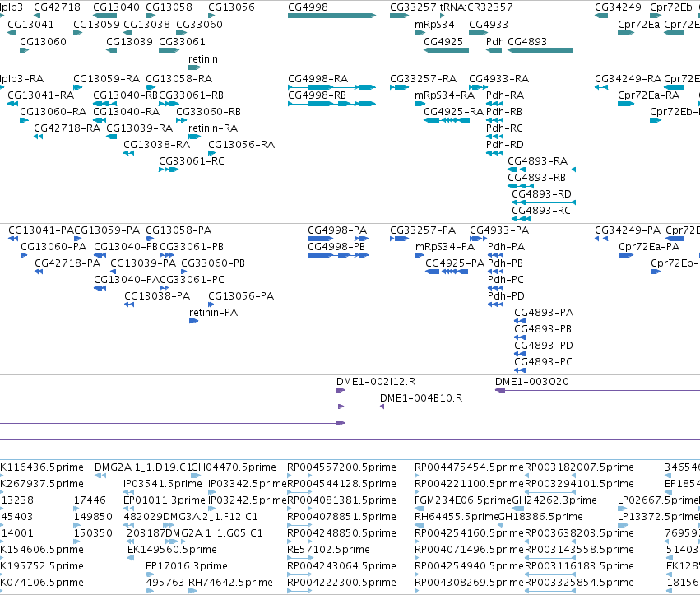
Task: Select the Cpr72Ea gene label
Action: [x=639, y=24]
